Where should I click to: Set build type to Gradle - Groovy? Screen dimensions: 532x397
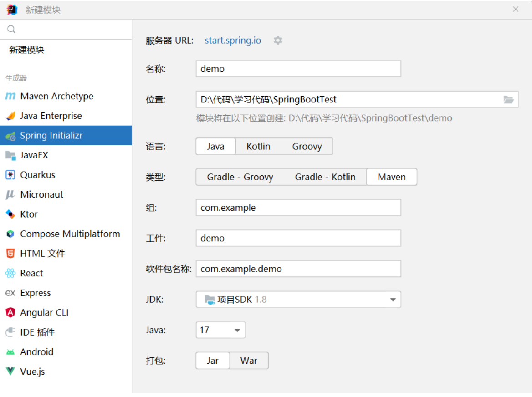pyautogui.click(x=240, y=177)
